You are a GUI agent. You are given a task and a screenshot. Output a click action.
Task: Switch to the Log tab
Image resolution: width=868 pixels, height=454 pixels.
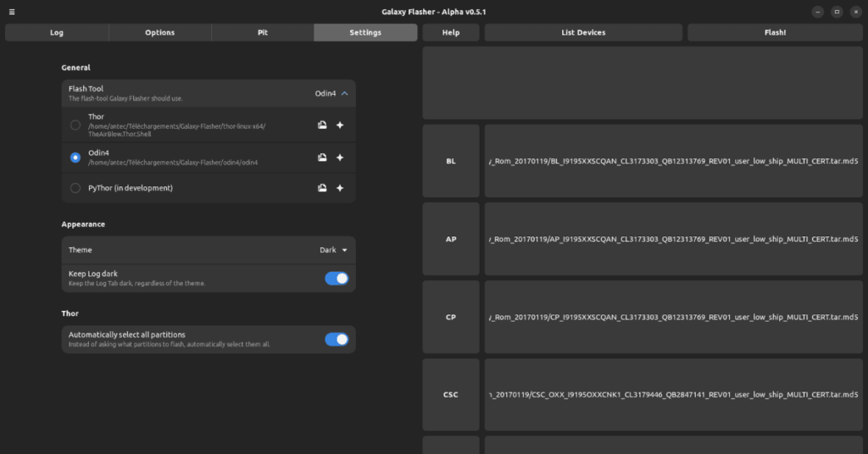coord(57,33)
